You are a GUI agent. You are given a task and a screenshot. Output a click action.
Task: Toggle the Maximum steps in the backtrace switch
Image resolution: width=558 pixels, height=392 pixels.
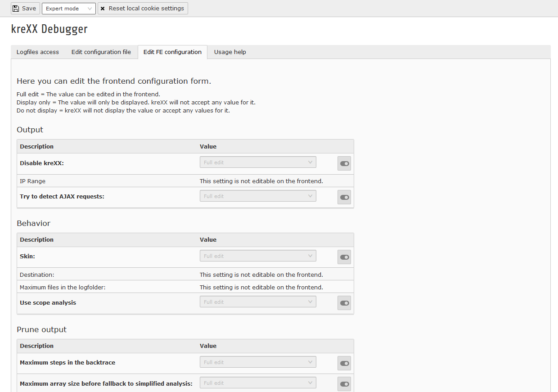[x=344, y=363]
